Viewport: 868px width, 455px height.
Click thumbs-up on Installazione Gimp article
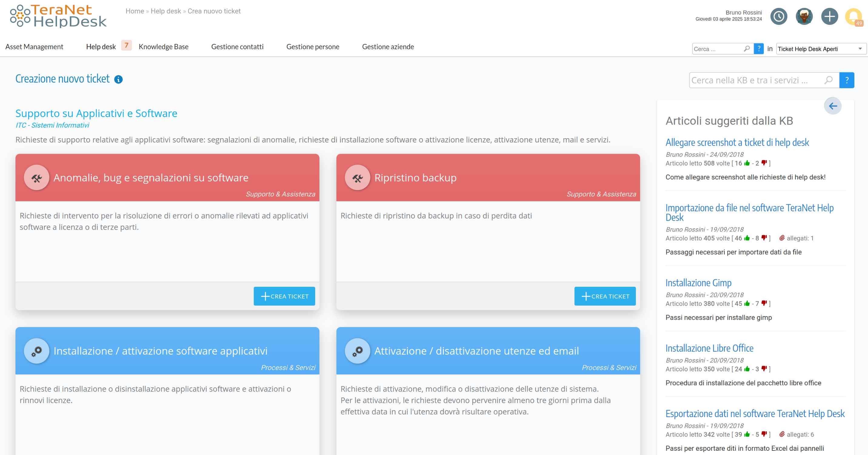(x=747, y=303)
